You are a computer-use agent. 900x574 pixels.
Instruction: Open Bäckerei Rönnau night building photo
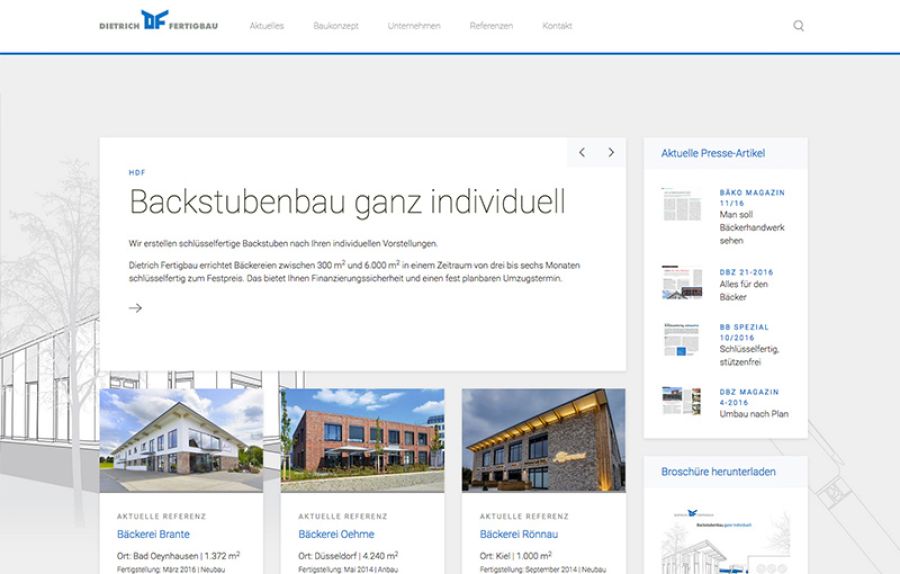[x=544, y=440]
